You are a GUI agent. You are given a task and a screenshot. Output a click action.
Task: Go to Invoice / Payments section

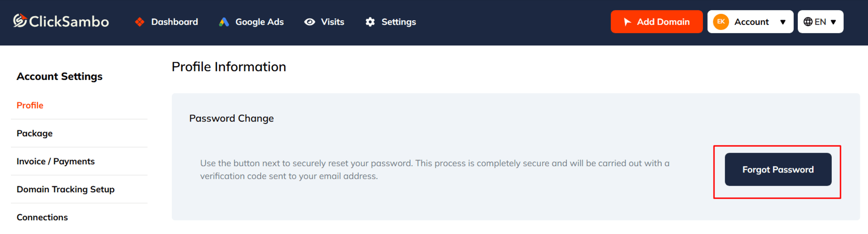[55, 162]
